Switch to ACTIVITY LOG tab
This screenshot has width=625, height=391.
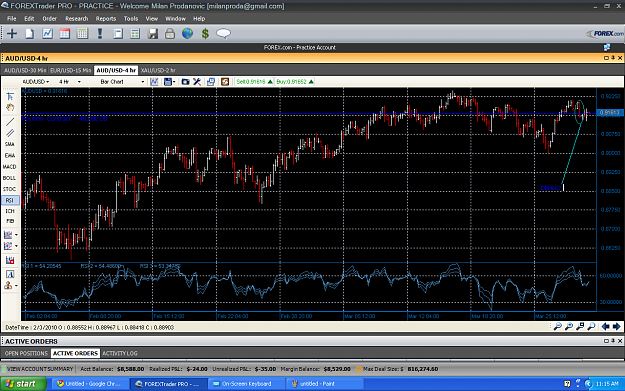click(120, 354)
